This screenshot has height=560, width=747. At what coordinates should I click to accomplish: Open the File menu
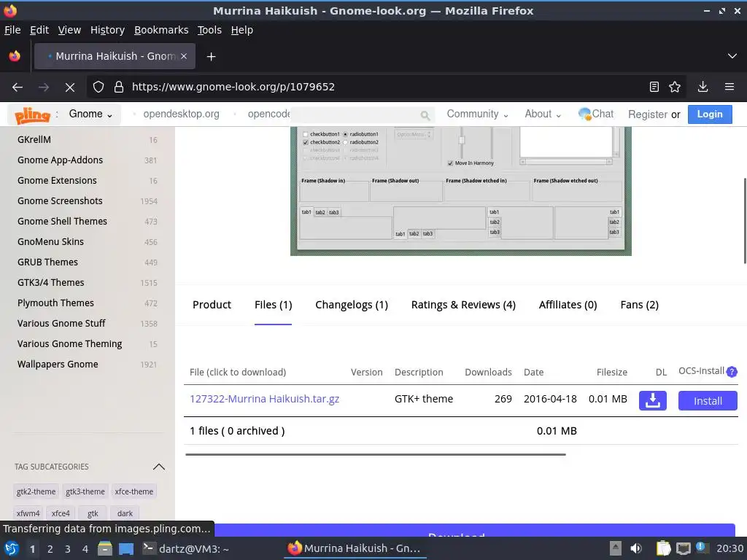click(x=12, y=30)
